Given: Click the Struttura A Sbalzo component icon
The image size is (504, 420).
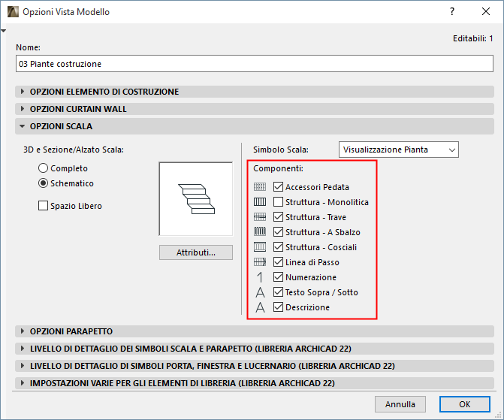Looking at the screenshot, I should pyautogui.click(x=260, y=232).
